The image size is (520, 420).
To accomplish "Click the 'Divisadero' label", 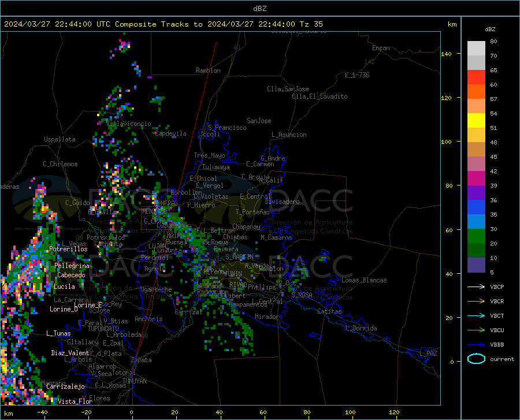I will [x=282, y=202].
